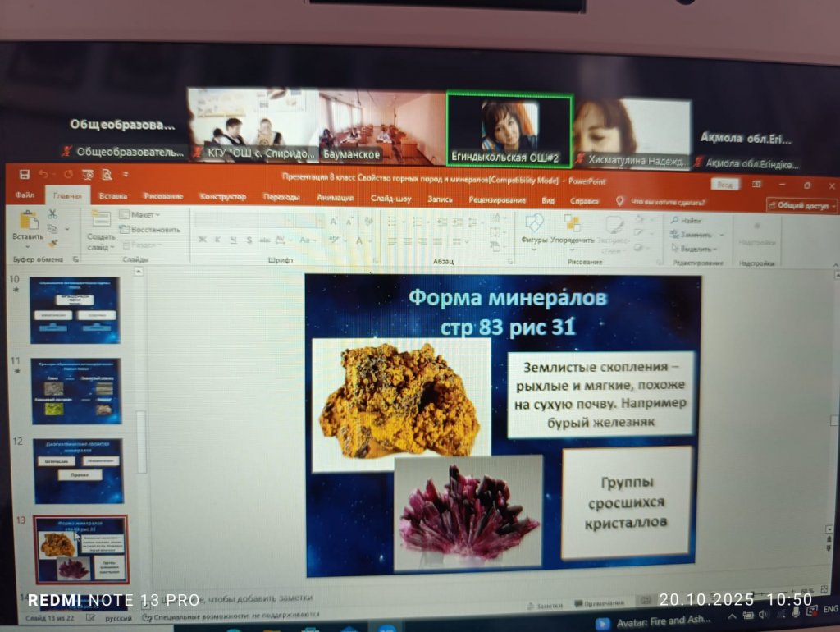
Task: Click the Cut scissors icon
Action: tap(52, 213)
